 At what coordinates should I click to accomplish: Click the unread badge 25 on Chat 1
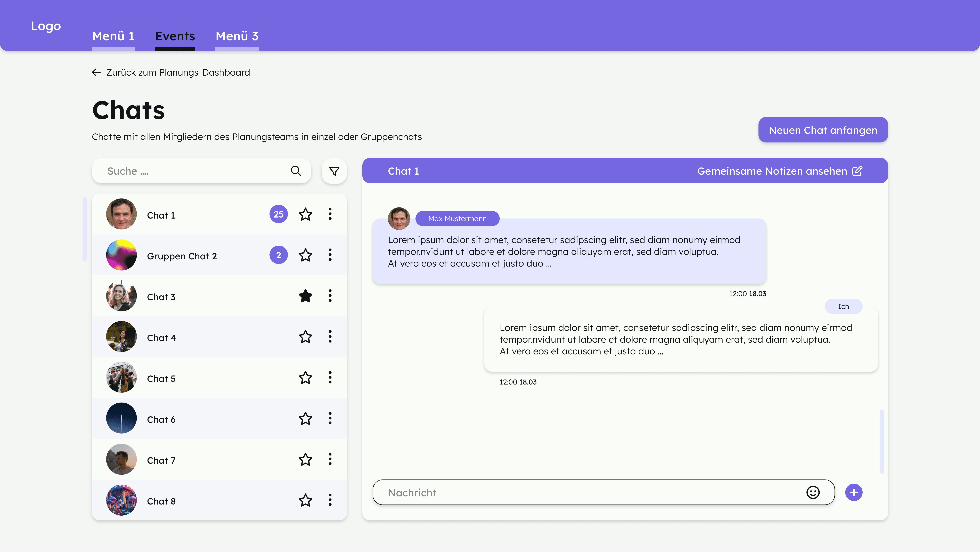point(279,214)
